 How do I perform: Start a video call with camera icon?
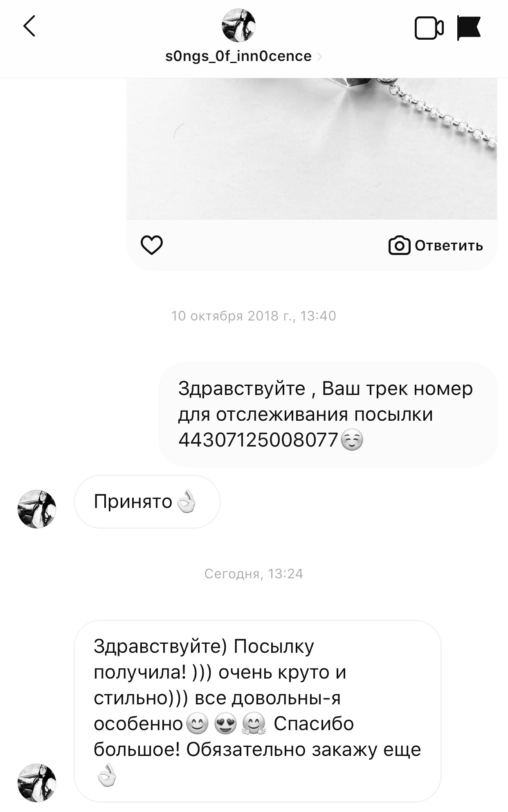point(429,28)
